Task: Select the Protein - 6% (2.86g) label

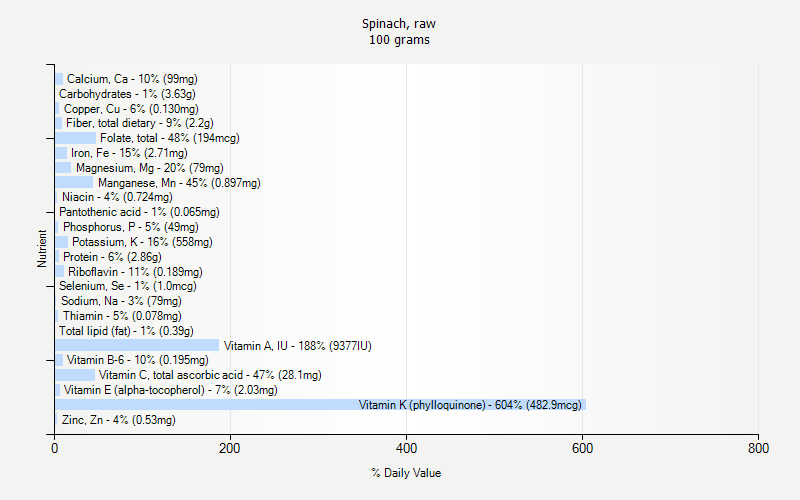Action: pos(112,257)
